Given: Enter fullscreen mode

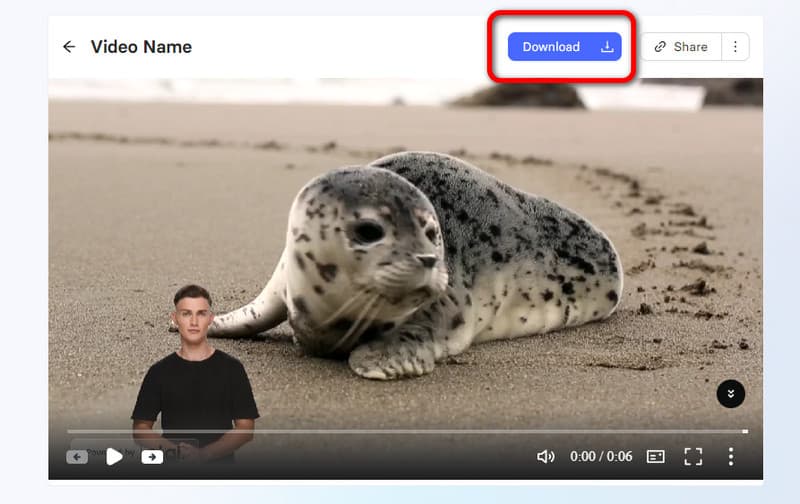Looking at the screenshot, I should [693, 456].
